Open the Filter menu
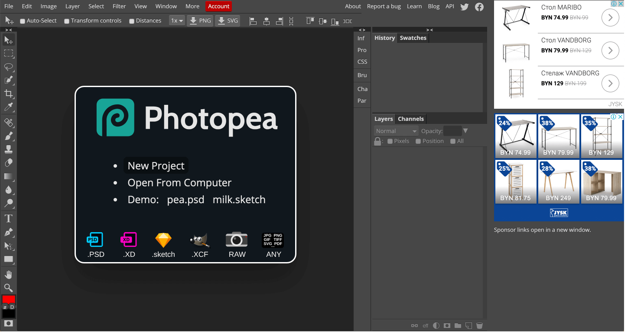The image size is (644, 334). click(x=119, y=6)
